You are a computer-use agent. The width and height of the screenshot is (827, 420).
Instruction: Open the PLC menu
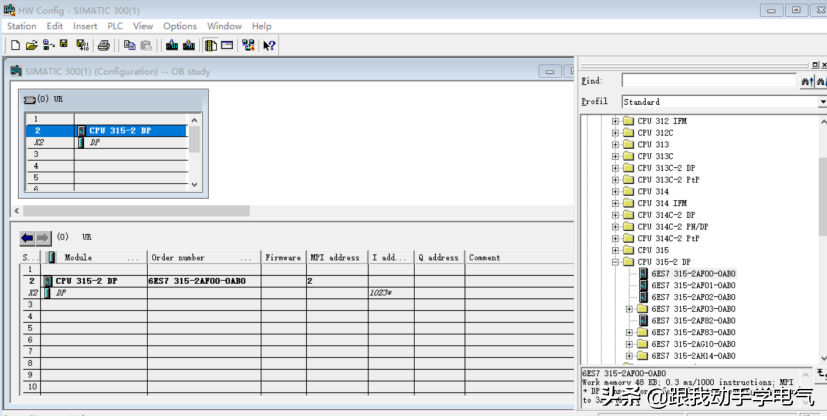[115, 26]
